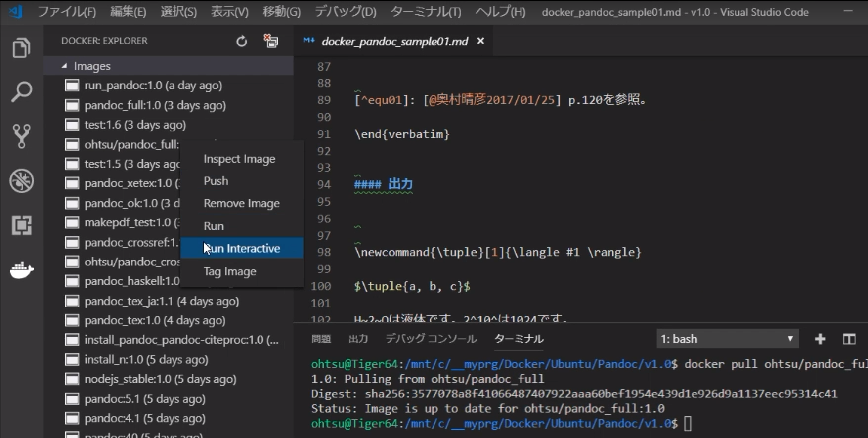The image size is (868, 438).
Task: Click the system prune icon in Docker explorer
Action: (x=271, y=41)
